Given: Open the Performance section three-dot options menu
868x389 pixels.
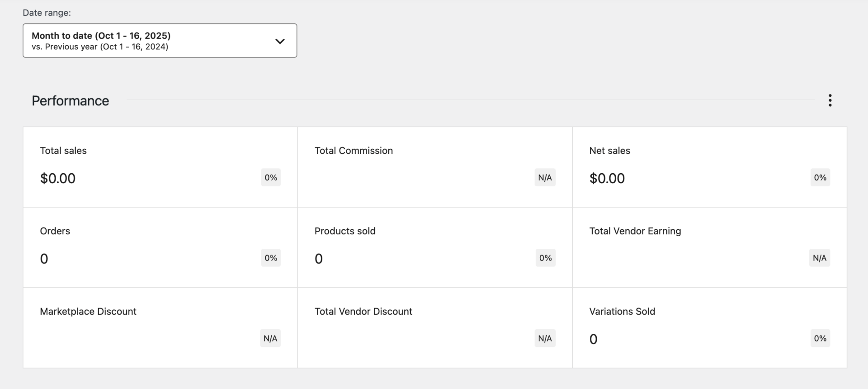Looking at the screenshot, I should pyautogui.click(x=830, y=100).
